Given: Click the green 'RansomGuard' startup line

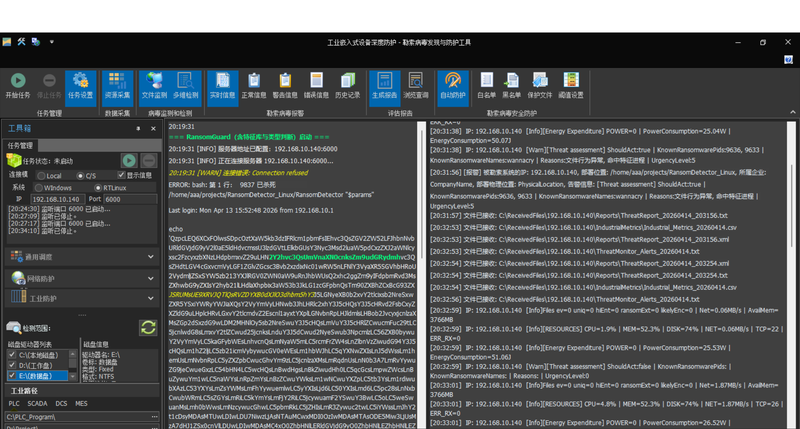Looking at the screenshot, I should pyautogui.click(x=249, y=137).
